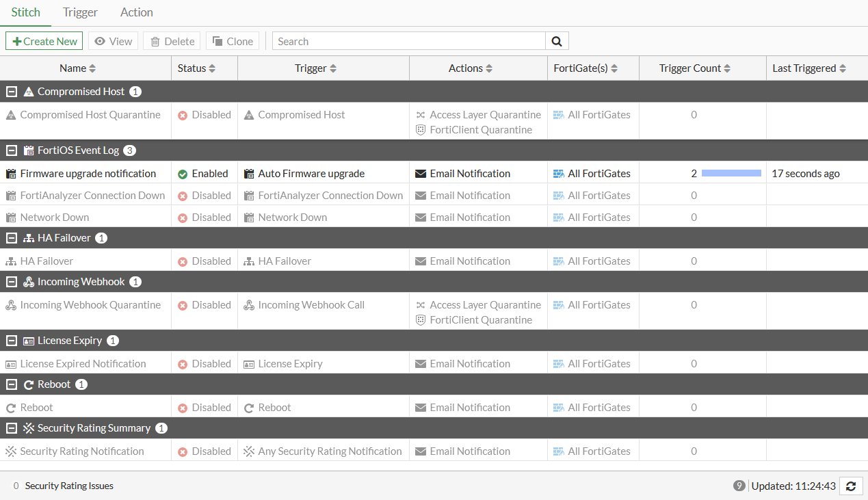This screenshot has width=868, height=500.
Task: Click the search magnifier icon
Action: [557, 41]
